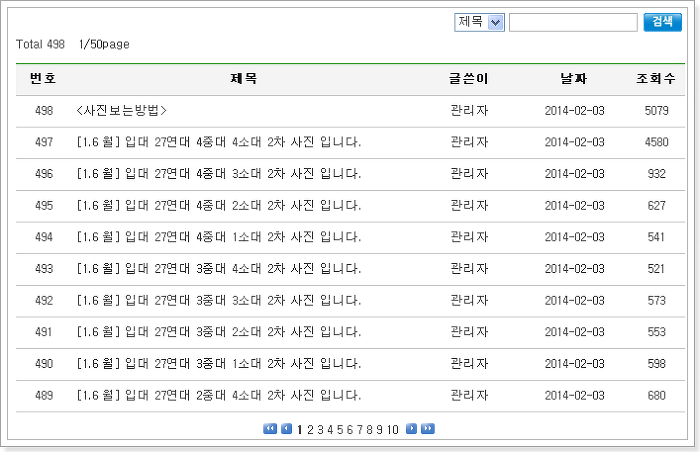Select row number 492 cell
This screenshot has width=700, height=452.
click(x=44, y=300)
